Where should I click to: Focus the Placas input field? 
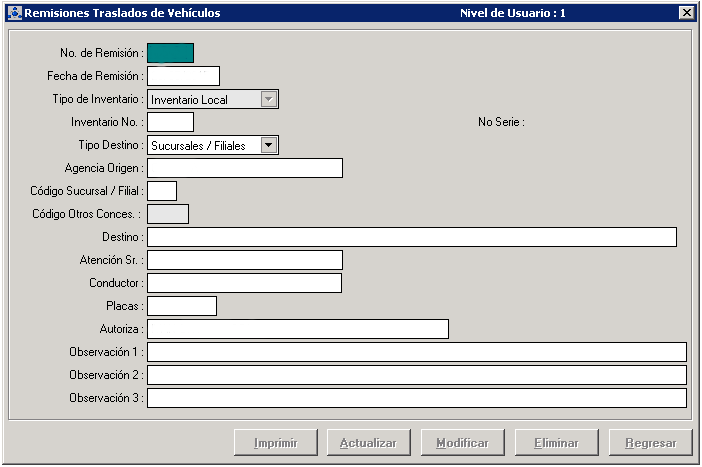point(182,306)
